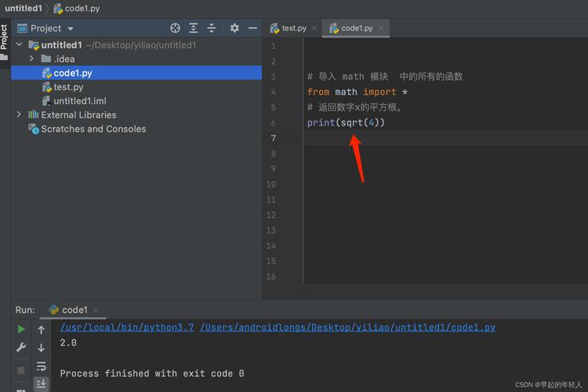The height and width of the screenshot is (392, 588).
Task: Hide the Project panel with minus icon
Action: click(x=252, y=28)
